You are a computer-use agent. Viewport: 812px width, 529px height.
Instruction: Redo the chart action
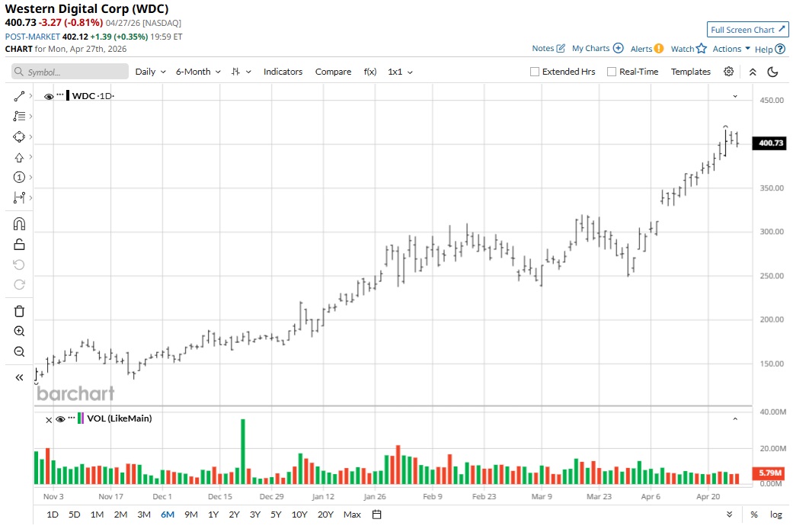pos(19,284)
